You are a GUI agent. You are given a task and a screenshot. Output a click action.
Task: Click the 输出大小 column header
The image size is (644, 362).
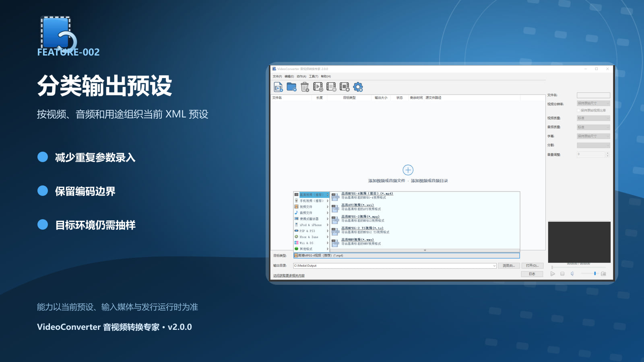[x=381, y=98]
